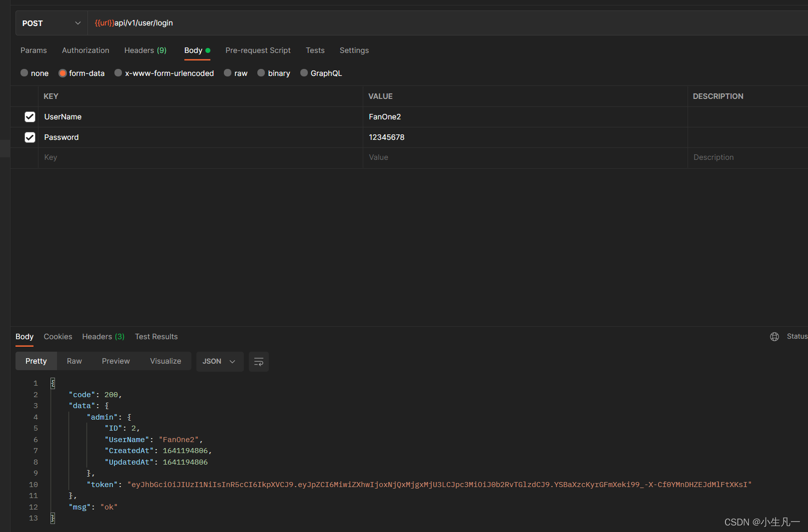
Task: Click the FanOne2 value cell
Action: (x=525, y=117)
